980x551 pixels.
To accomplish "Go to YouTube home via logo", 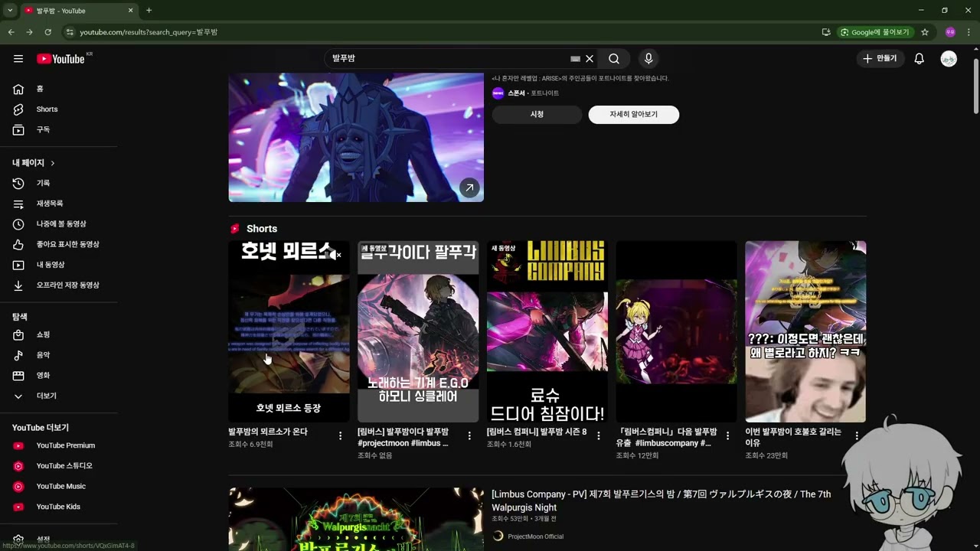I will pyautogui.click(x=60, y=59).
